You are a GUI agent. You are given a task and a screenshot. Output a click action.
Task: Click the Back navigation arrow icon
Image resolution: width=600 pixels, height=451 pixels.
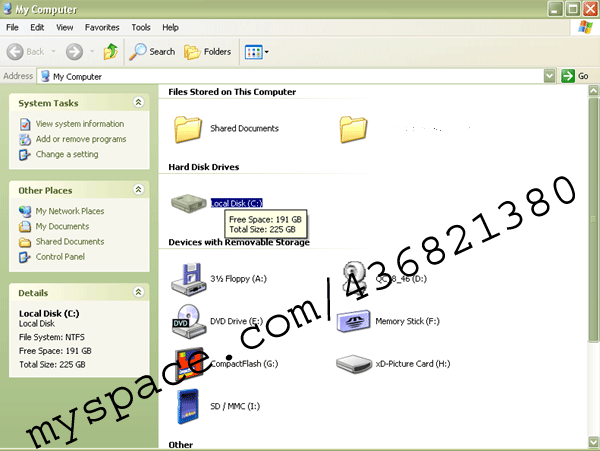15,52
